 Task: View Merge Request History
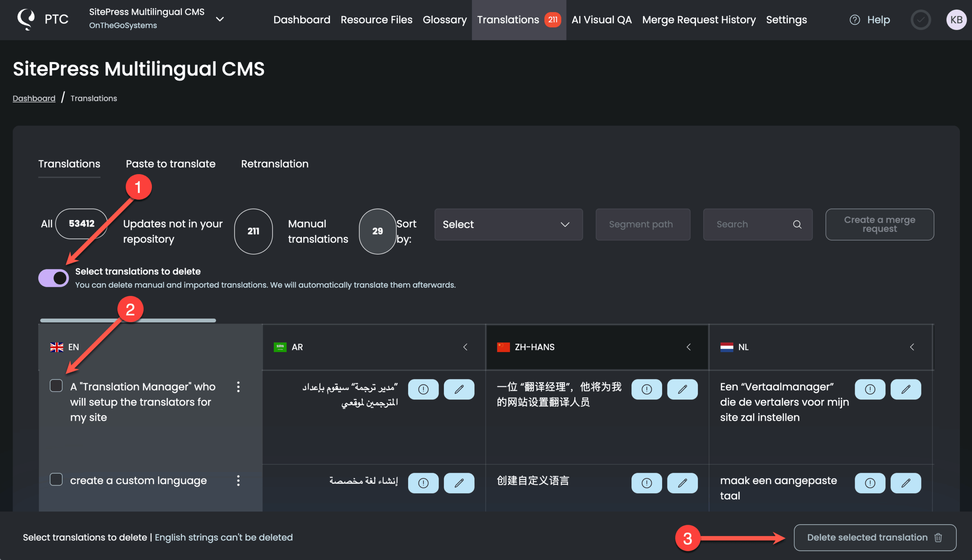point(699,20)
